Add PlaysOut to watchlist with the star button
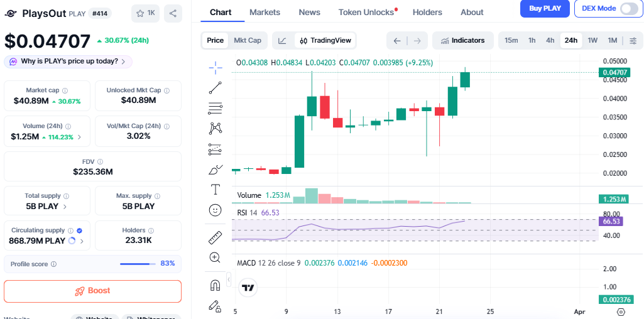 pos(145,14)
